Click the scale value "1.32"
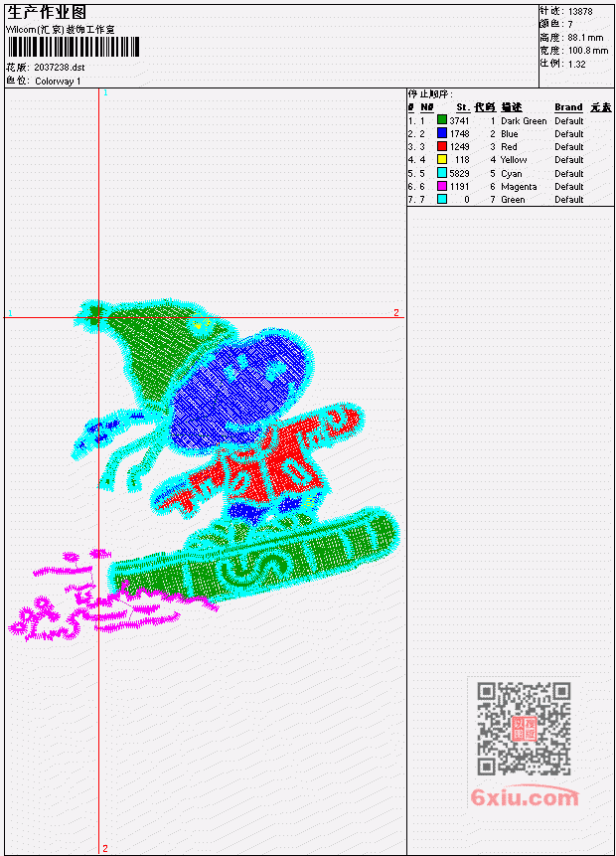This screenshot has width=616, height=856. pos(576,64)
